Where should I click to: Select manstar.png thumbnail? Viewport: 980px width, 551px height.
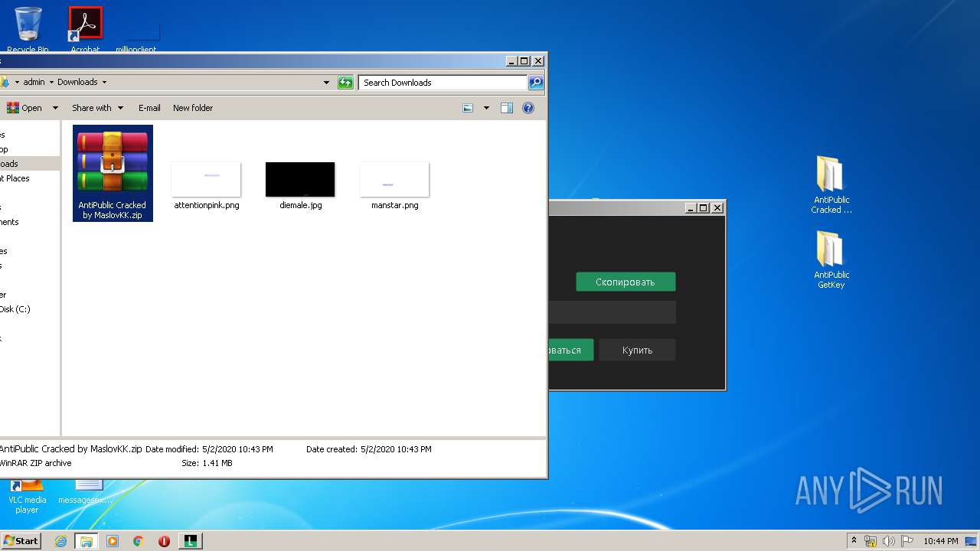[x=395, y=185]
